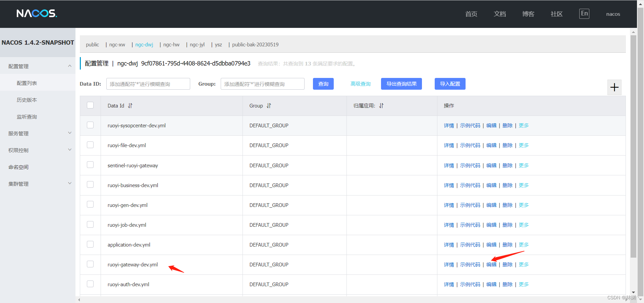Screen dimensions: 644x303
Task: Check the ruoyi-sysopcenter-dev.yml row checkbox
Action: 90,125
